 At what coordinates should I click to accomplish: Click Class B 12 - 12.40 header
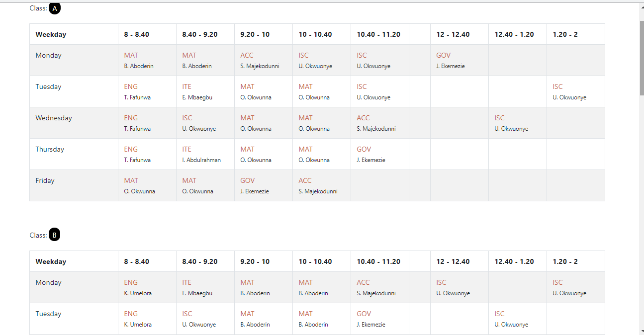(459, 261)
